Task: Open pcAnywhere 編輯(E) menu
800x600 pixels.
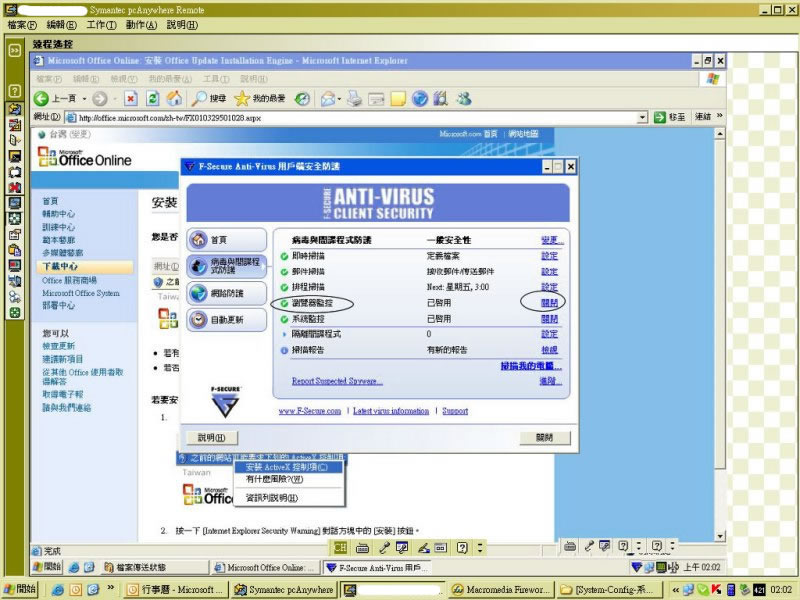Action: pyautogui.click(x=61, y=25)
